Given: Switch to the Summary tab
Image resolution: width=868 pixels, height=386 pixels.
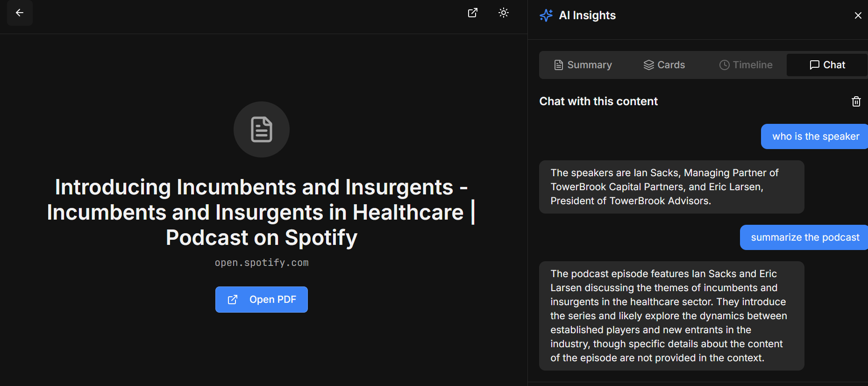Looking at the screenshot, I should (583, 65).
